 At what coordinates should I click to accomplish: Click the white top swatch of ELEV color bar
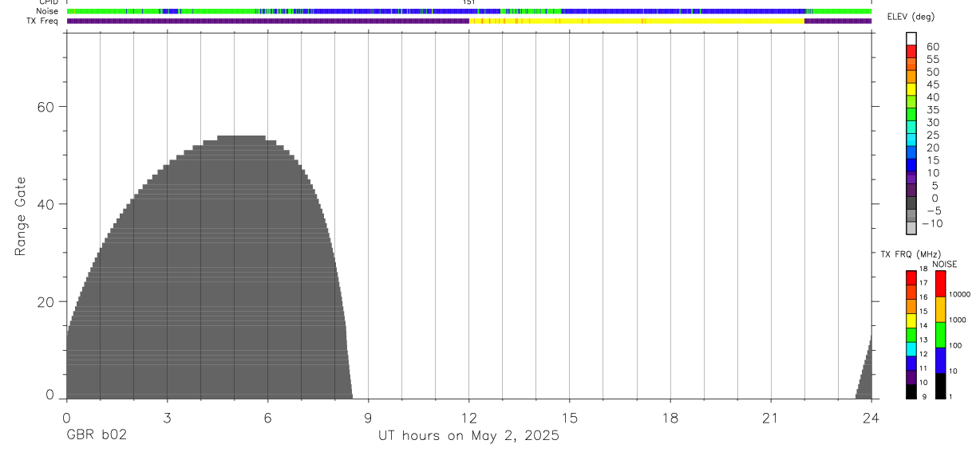coord(911,38)
